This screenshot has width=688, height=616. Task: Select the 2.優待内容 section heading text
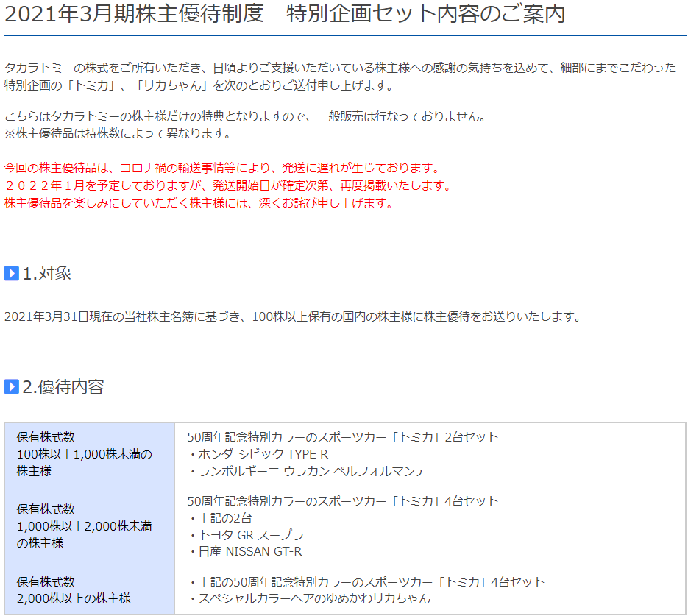(63, 387)
